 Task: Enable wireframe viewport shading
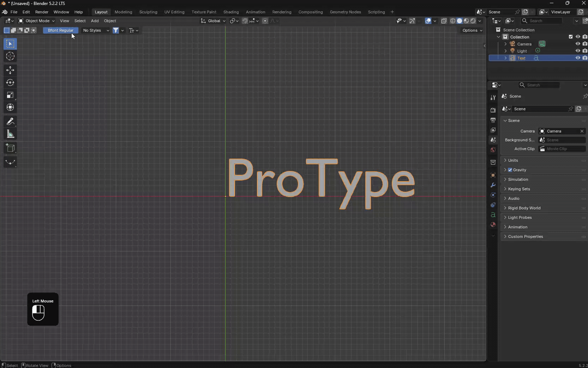(x=453, y=21)
